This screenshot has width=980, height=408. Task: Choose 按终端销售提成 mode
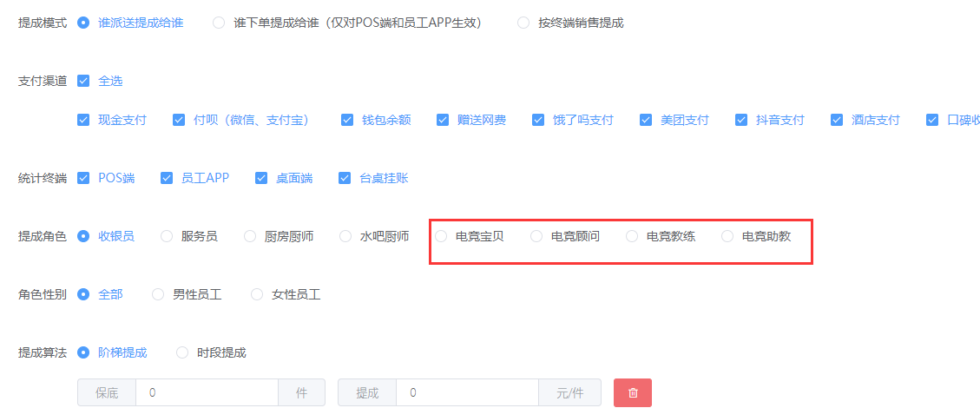tap(523, 23)
